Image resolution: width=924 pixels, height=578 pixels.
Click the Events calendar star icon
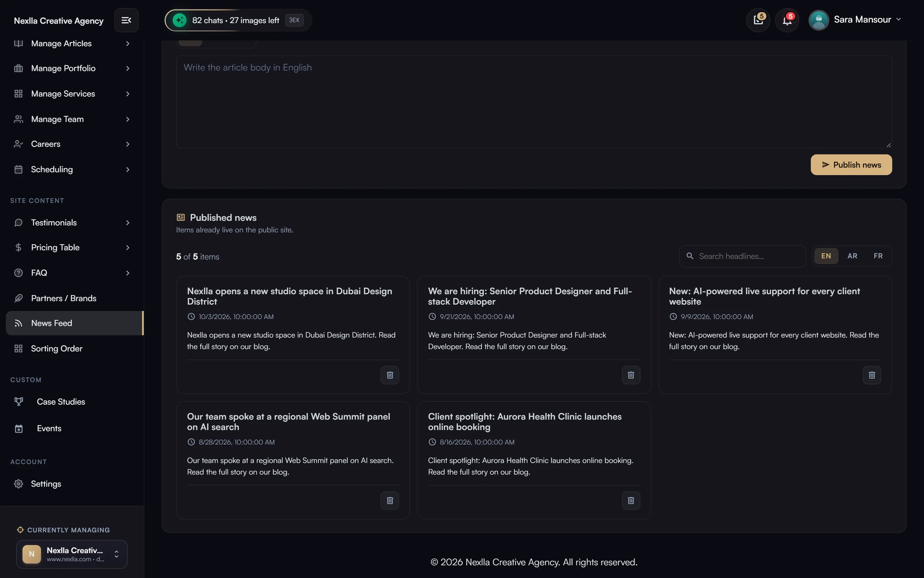pyautogui.click(x=18, y=428)
